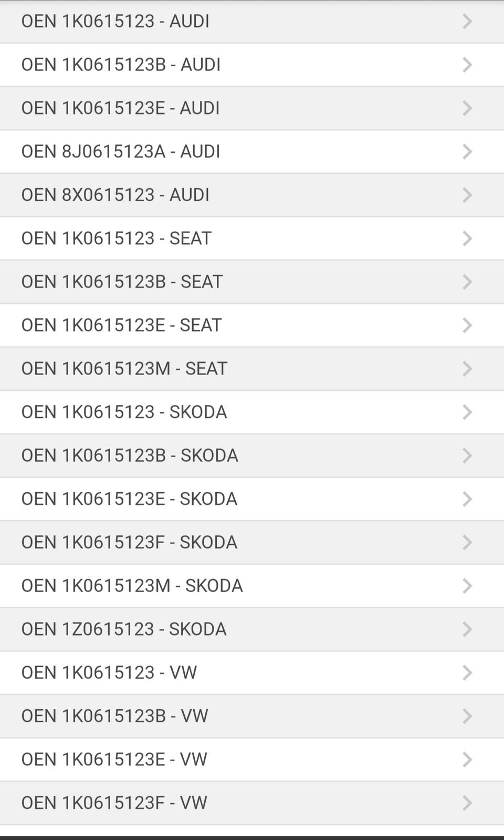Expand the OEN 1Z0615123 - SKODA arrow

467,629
